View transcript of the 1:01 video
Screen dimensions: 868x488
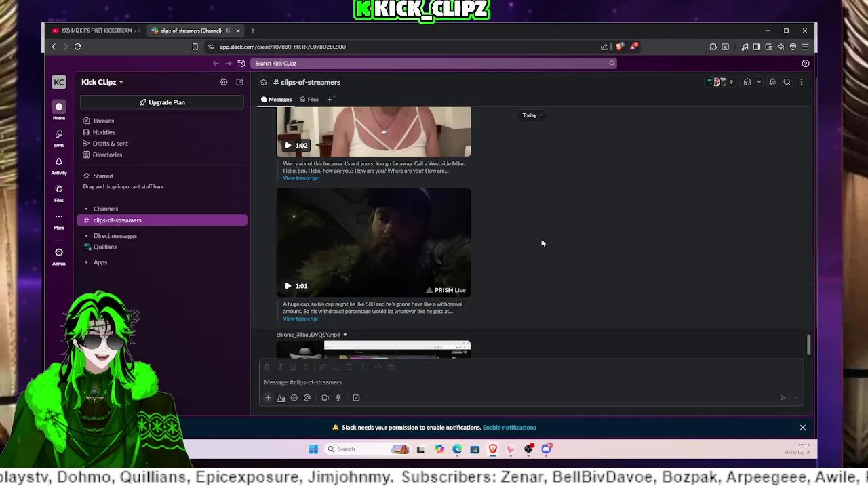click(300, 319)
